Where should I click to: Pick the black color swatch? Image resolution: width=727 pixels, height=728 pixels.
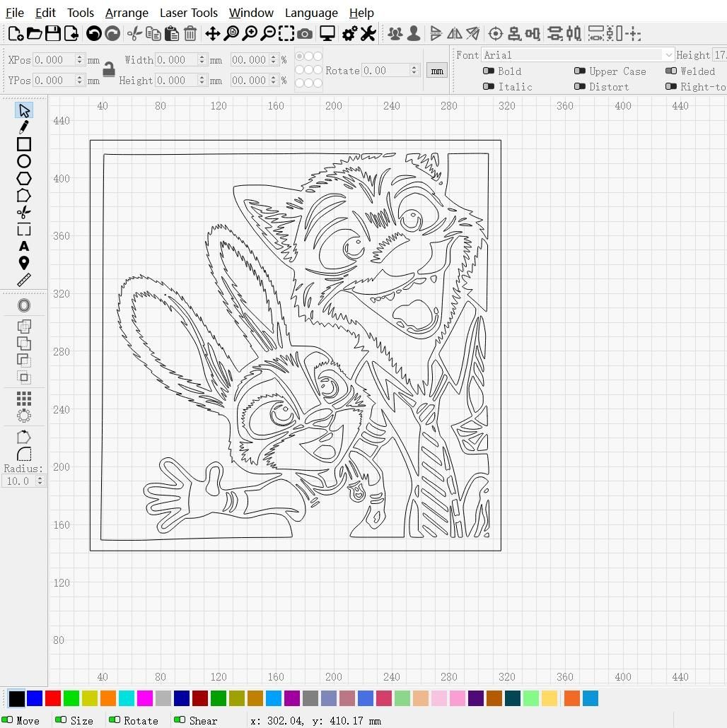pos(17,698)
